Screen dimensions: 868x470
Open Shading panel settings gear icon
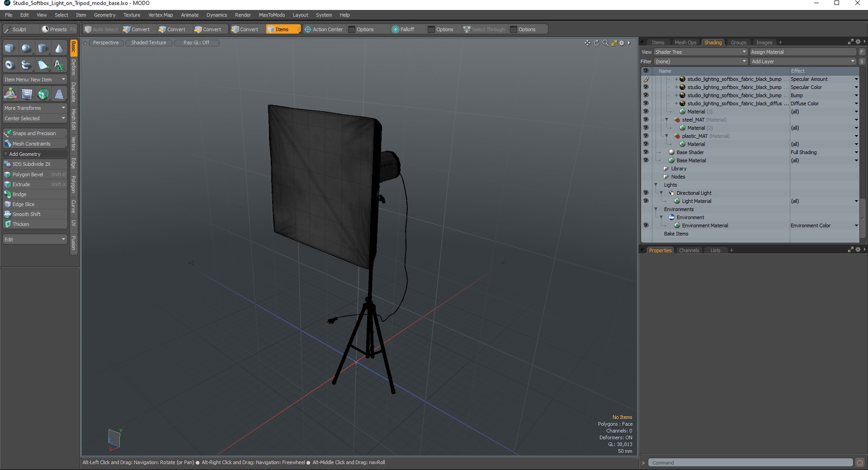coord(858,42)
